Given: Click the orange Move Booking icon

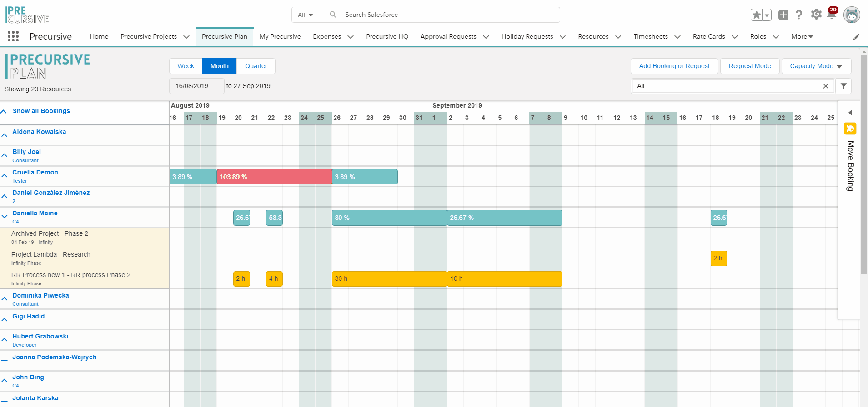Looking at the screenshot, I should pos(850,129).
